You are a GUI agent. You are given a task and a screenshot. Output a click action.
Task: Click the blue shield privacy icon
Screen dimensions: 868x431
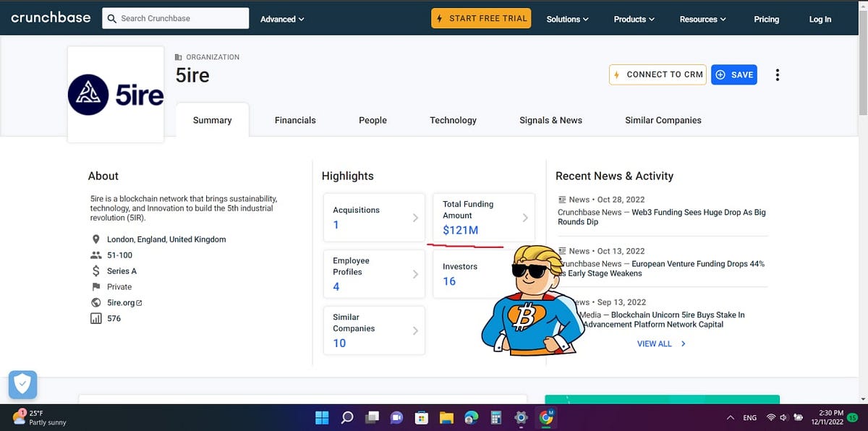pos(22,385)
